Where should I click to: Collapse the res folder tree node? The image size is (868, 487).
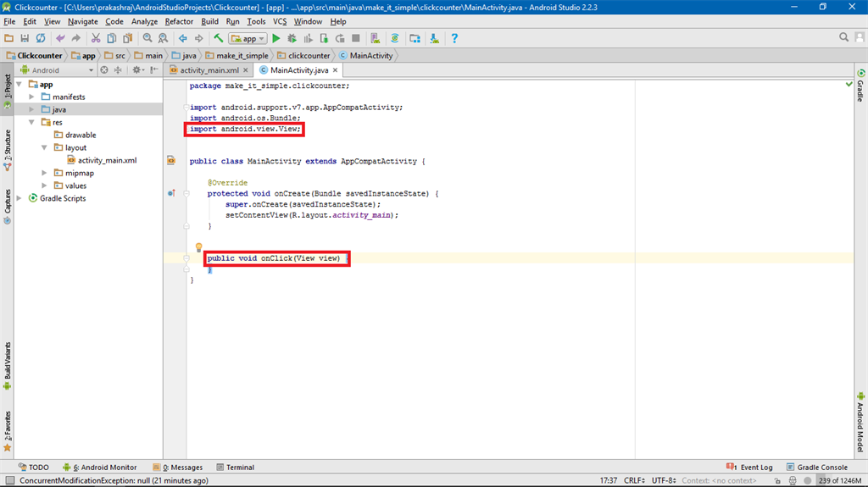pos(32,122)
